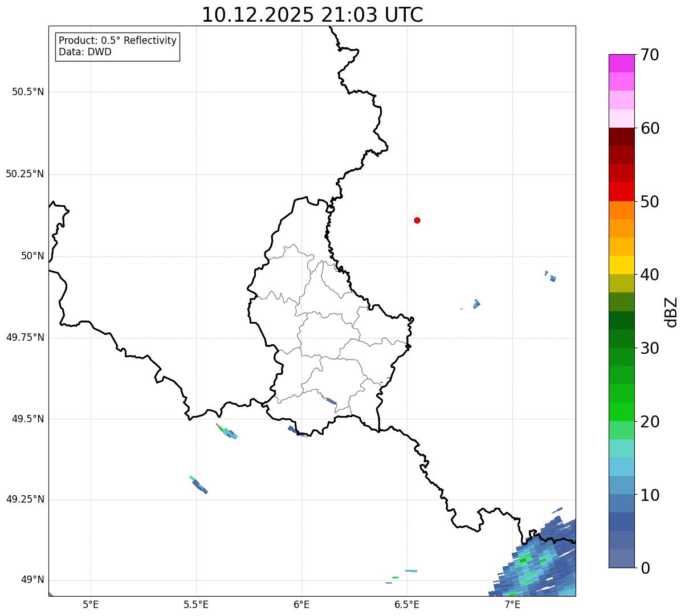Image resolution: width=685 pixels, height=616 pixels.
Task: Click the colorbar tick value 40
Action: [650, 275]
